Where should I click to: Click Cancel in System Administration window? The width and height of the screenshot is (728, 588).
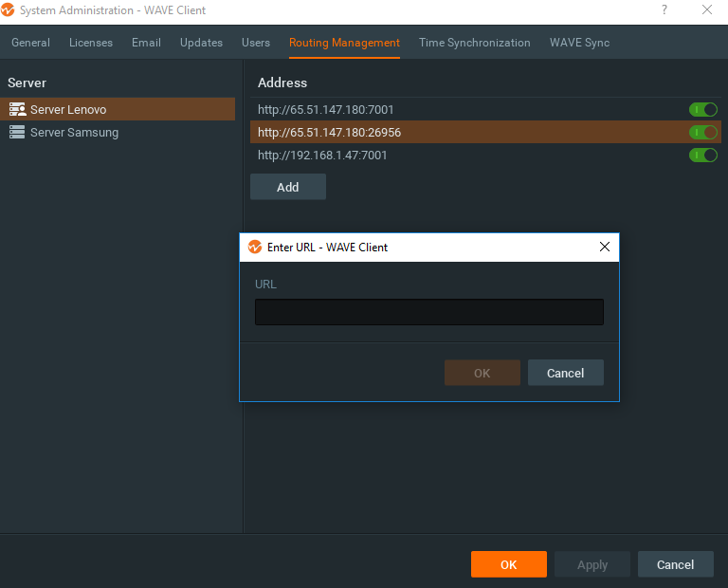tap(676, 564)
